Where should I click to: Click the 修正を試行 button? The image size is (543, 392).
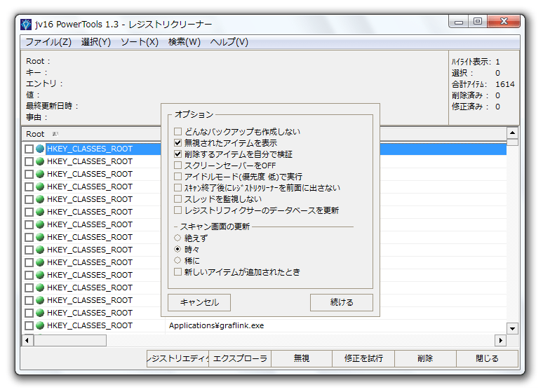(x=363, y=358)
